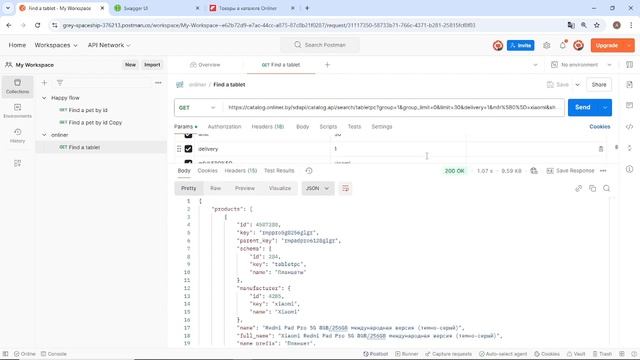This screenshot has height=360, width=640.
Task: Open the request info icon in right sidebar
Action: click(629, 169)
